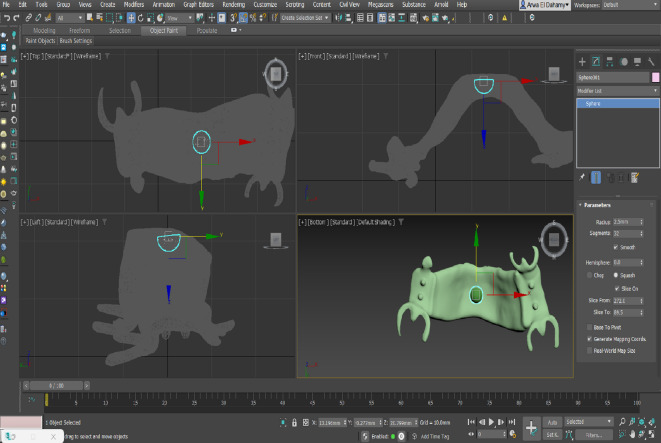
Task: Toggle the Smooth checkbox
Action: pyautogui.click(x=614, y=245)
